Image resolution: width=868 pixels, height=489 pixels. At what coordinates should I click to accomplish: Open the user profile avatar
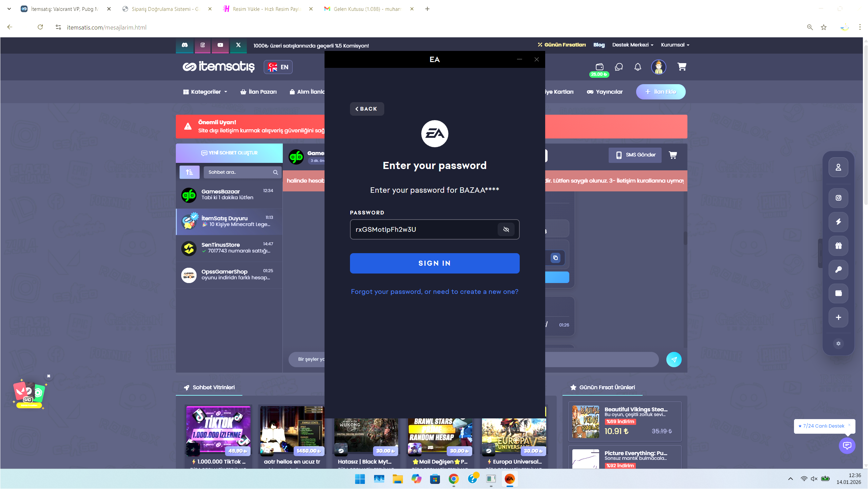(x=659, y=67)
